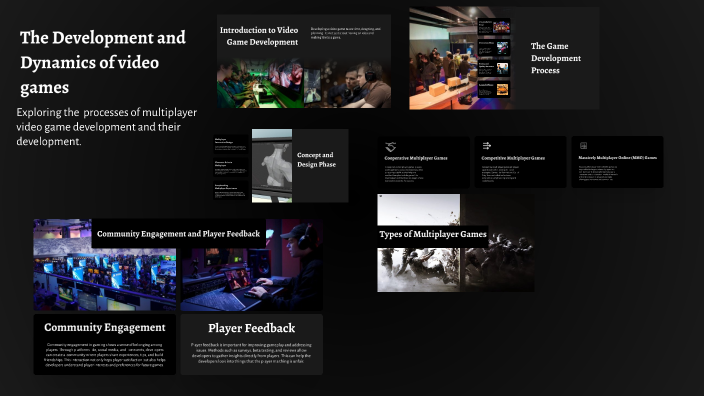Screen dimensions: 704x396
Task: Click 'Concept and Design Phase' title
Action: tap(317, 159)
